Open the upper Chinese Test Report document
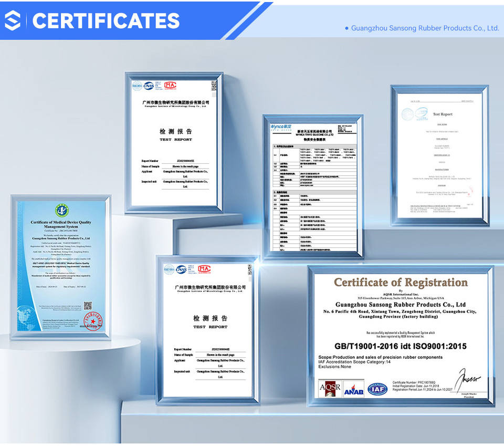Image resolution: width=504 pixels, height=448 pixels. pos(174,142)
